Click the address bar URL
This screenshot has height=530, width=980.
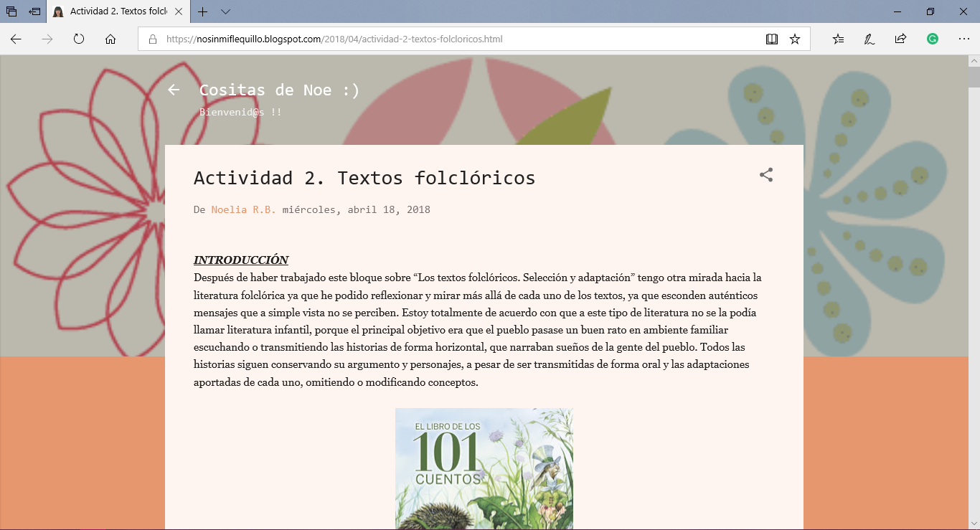coord(334,39)
